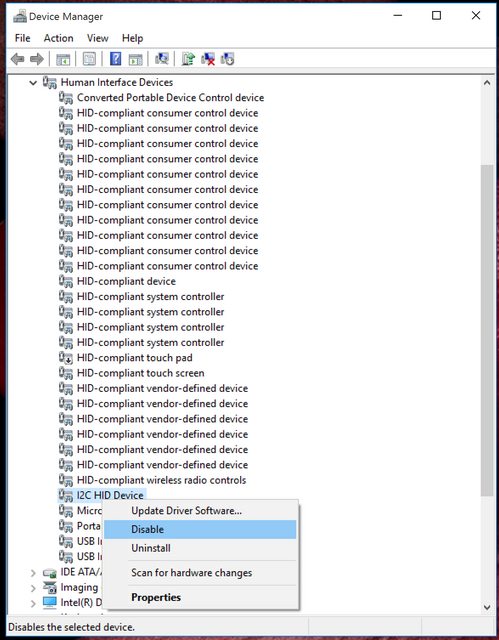Image resolution: width=499 pixels, height=640 pixels.
Task: Click icon beside HID-compliant wireless radio controls
Action: click(x=66, y=480)
